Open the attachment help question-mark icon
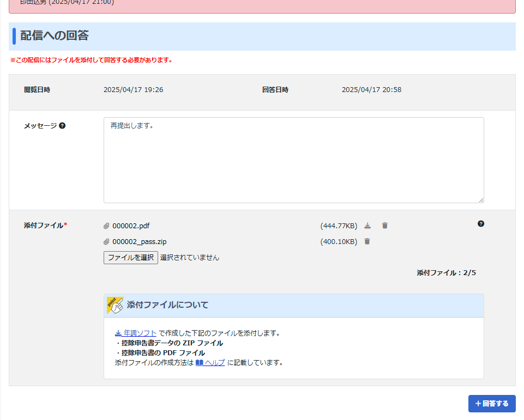Image resolution: width=524 pixels, height=420 pixels. coord(480,223)
